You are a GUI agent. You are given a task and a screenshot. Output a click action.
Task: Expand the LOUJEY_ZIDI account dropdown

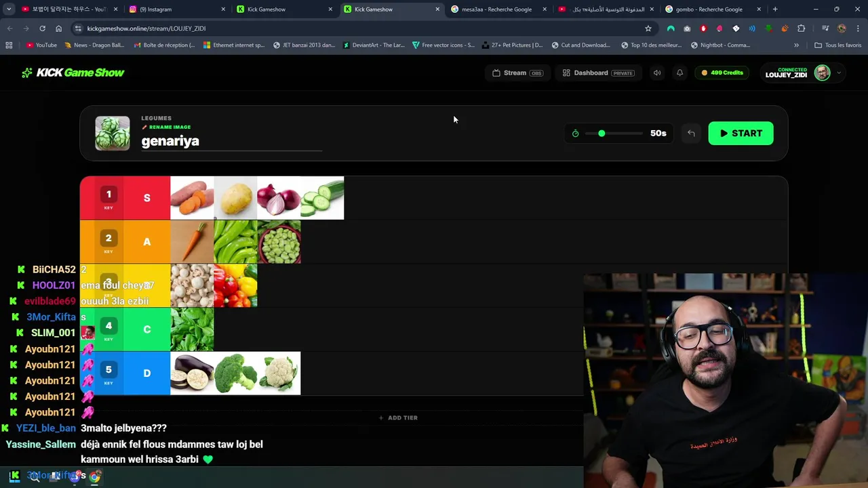click(839, 73)
